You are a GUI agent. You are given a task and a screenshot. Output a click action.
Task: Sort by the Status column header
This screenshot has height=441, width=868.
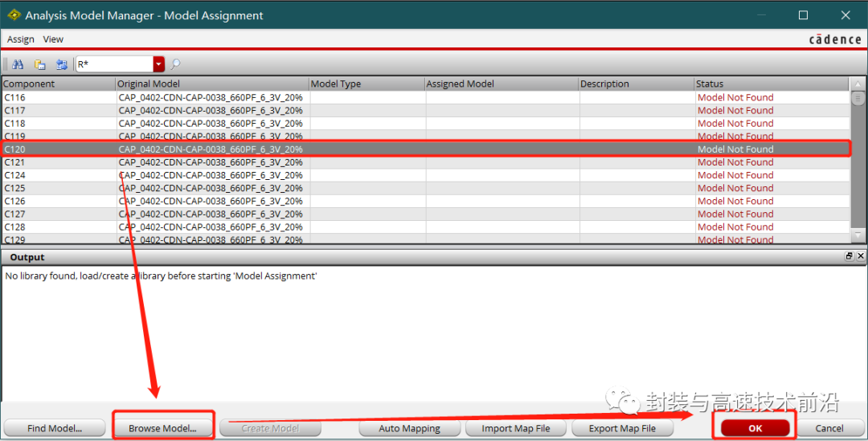click(x=772, y=84)
